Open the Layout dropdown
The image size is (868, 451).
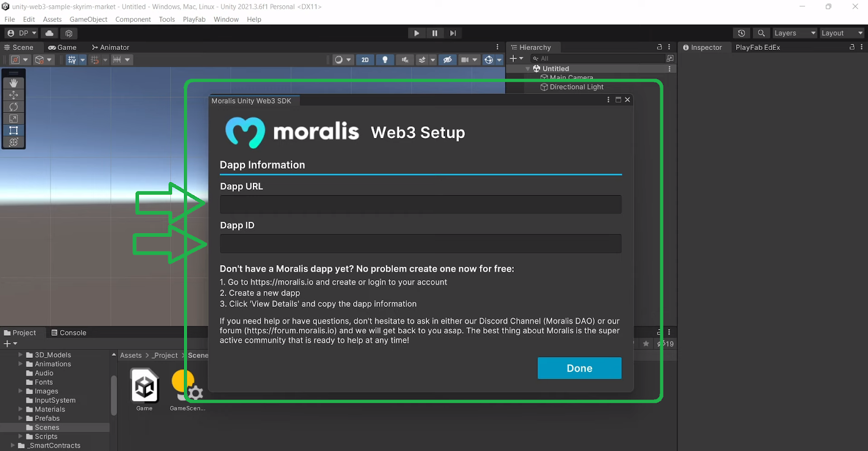[x=841, y=33]
